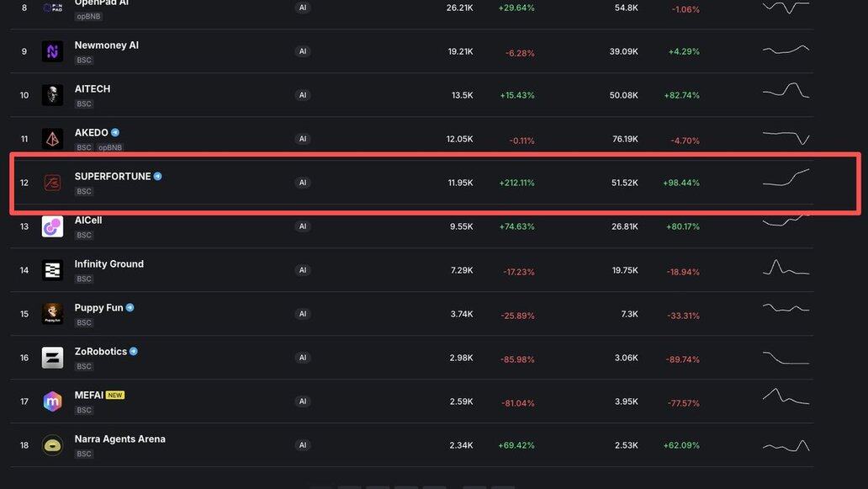868x489 pixels.
Task: Open the Newmoney AI project name link
Action: coord(106,45)
